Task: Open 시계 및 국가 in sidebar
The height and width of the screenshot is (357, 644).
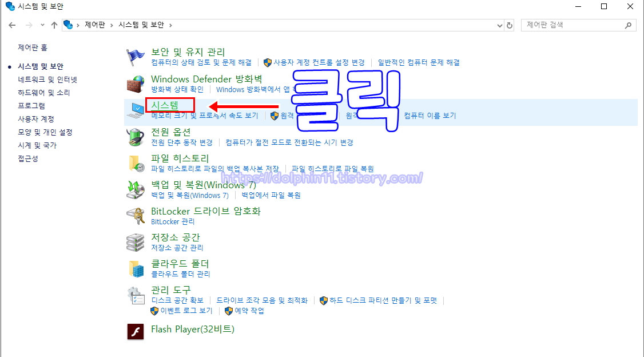Action: (37, 145)
